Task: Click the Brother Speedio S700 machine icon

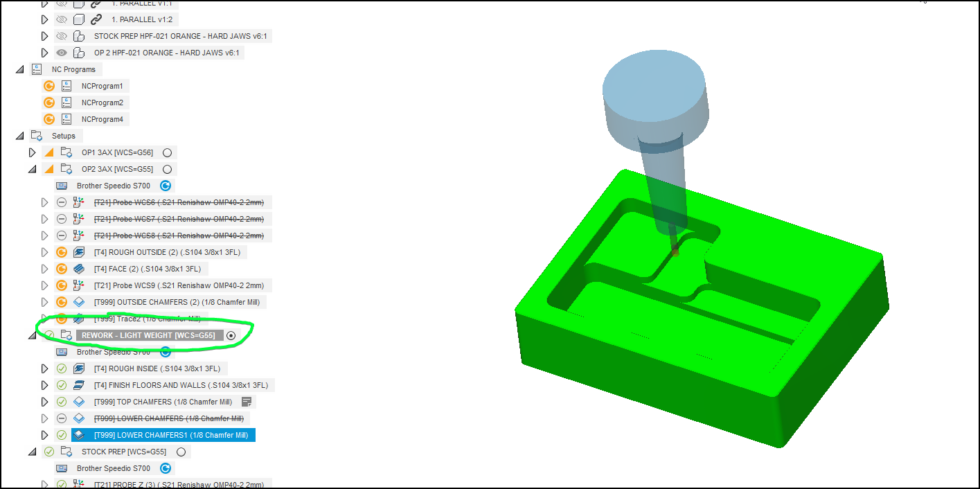Action: pyautogui.click(x=61, y=186)
